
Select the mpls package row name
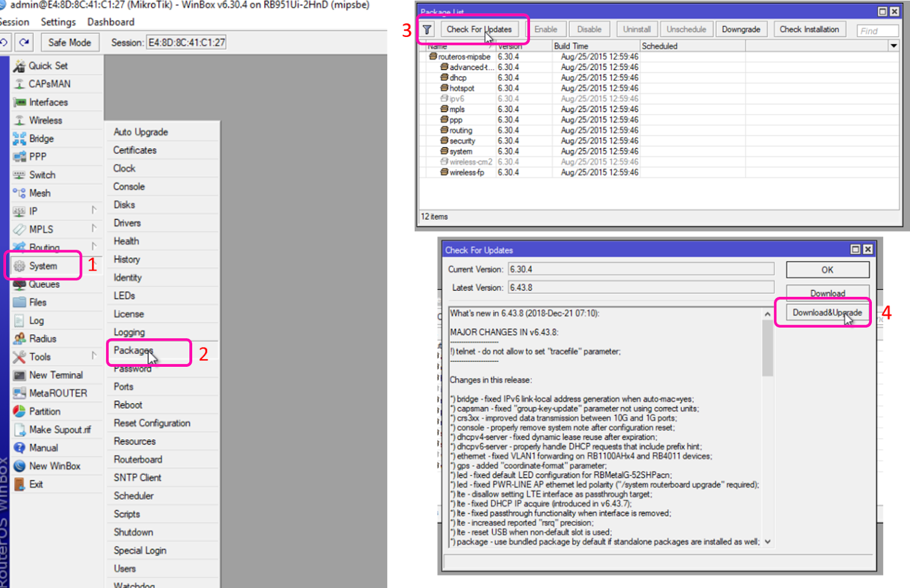457,109
